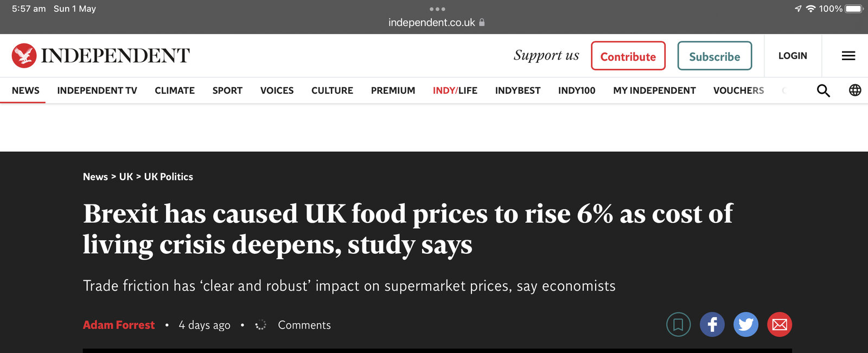Open the INDY/LIFE section
The image size is (868, 353).
point(455,91)
